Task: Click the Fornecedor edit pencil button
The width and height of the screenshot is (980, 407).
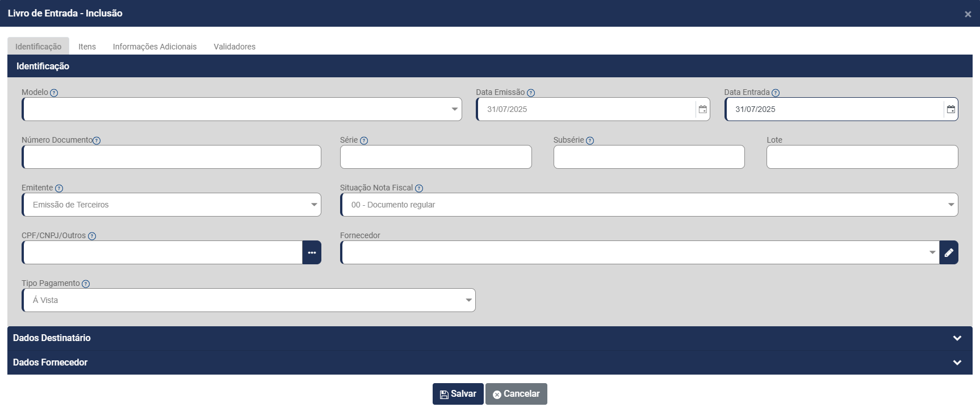Action: [949, 252]
